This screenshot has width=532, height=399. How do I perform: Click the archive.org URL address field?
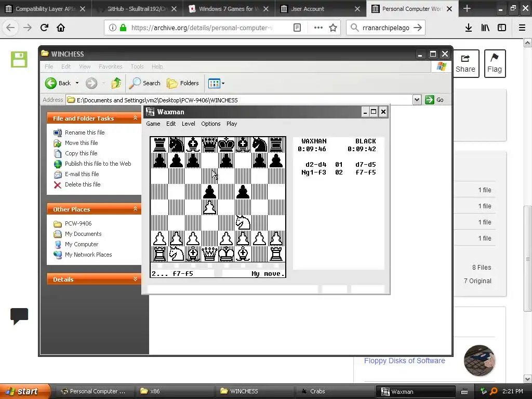pyautogui.click(x=202, y=28)
